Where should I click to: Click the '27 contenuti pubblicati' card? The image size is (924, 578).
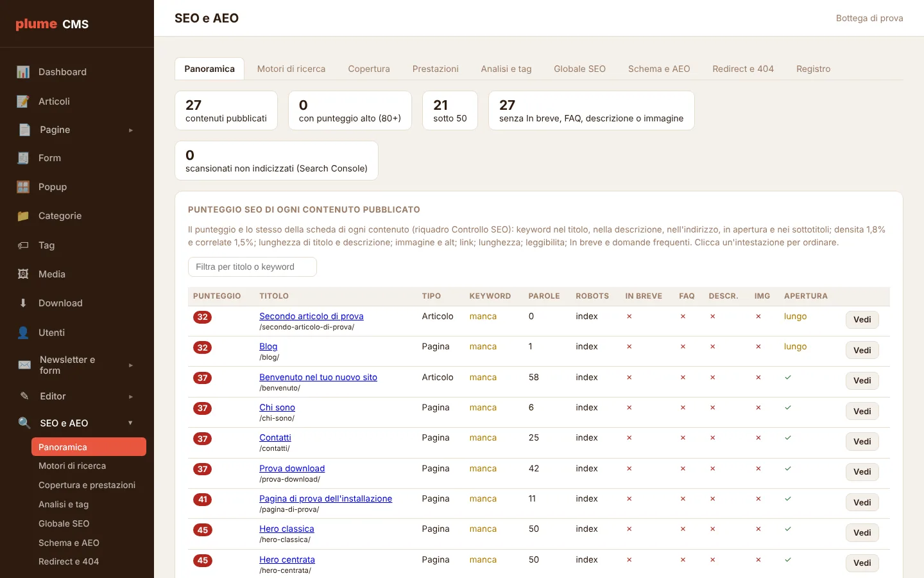226,110
